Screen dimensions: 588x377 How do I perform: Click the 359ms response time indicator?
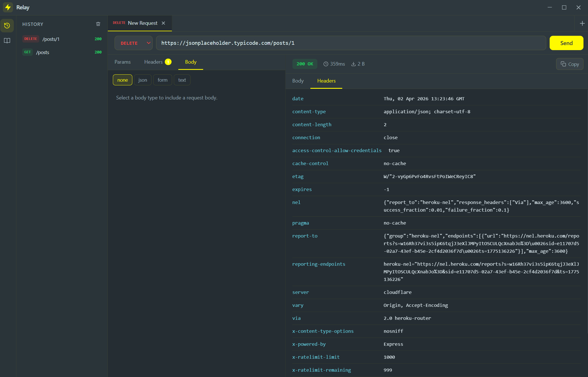[334, 64]
